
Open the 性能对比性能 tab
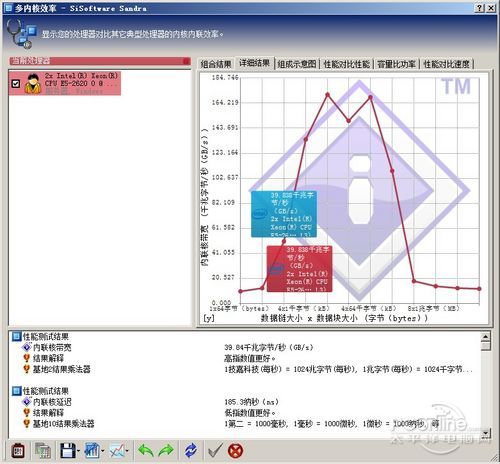pyautogui.click(x=347, y=64)
